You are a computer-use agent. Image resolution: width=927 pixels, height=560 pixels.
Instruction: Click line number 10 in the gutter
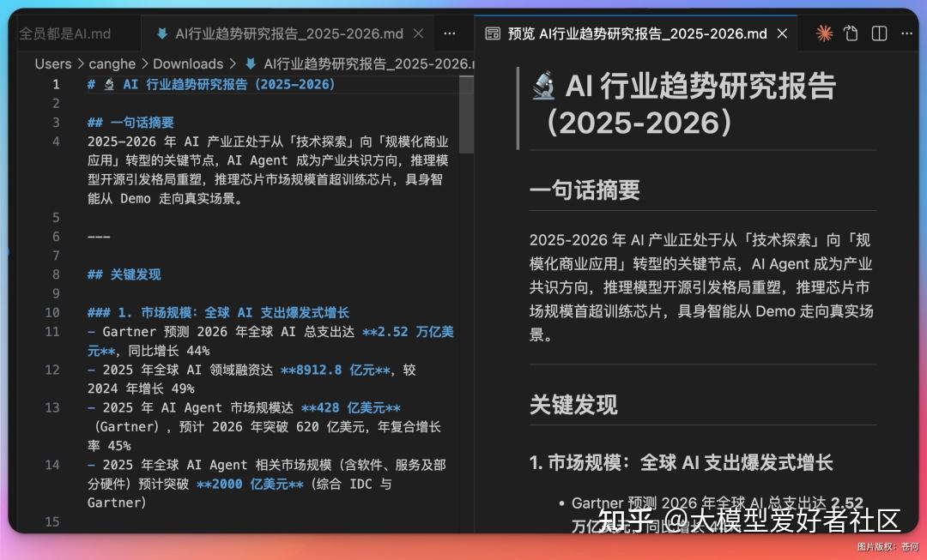(x=52, y=312)
